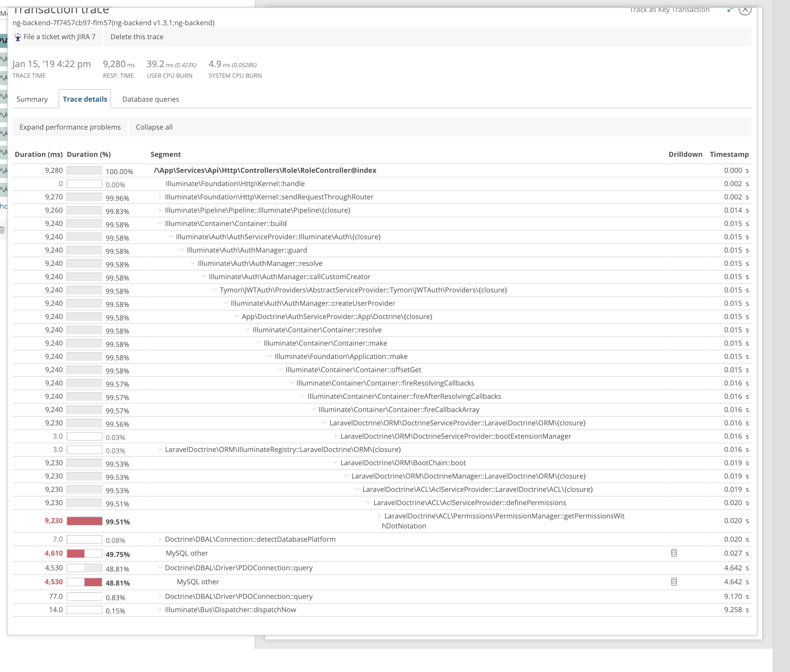Collapse Illuminate\Container\Container::build segment
The width and height of the screenshot is (790, 672).
tap(159, 223)
